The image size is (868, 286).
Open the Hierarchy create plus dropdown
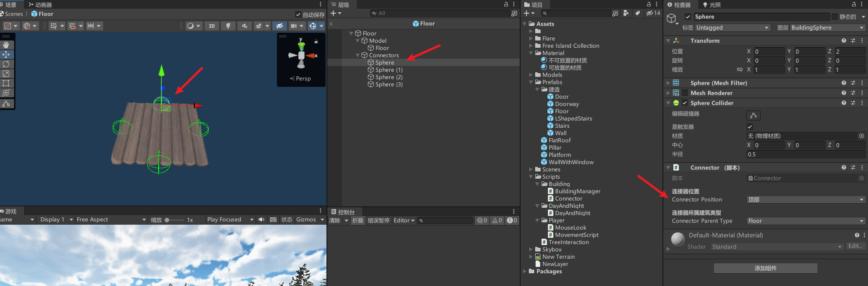pyautogui.click(x=336, y=13)
